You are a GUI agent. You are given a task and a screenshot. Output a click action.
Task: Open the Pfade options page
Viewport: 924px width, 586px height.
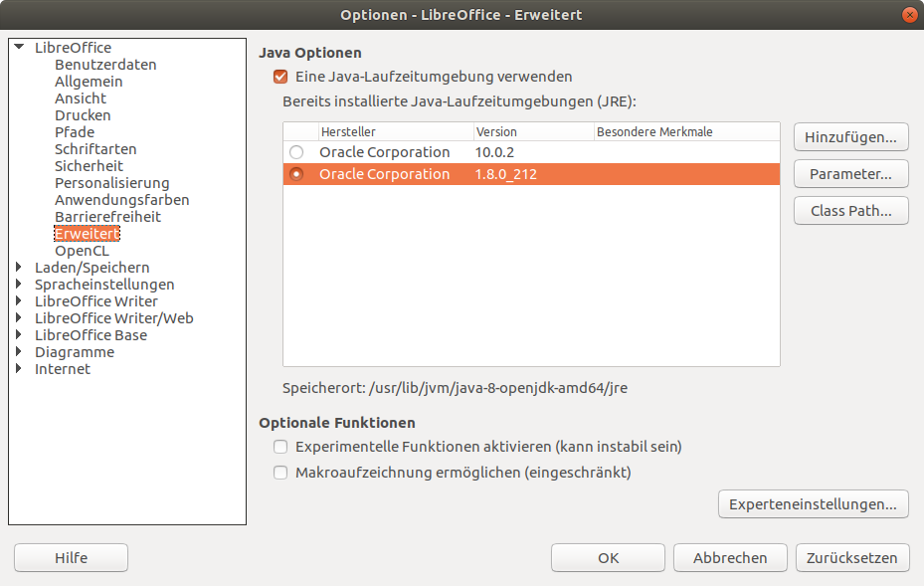pos(75,132)
